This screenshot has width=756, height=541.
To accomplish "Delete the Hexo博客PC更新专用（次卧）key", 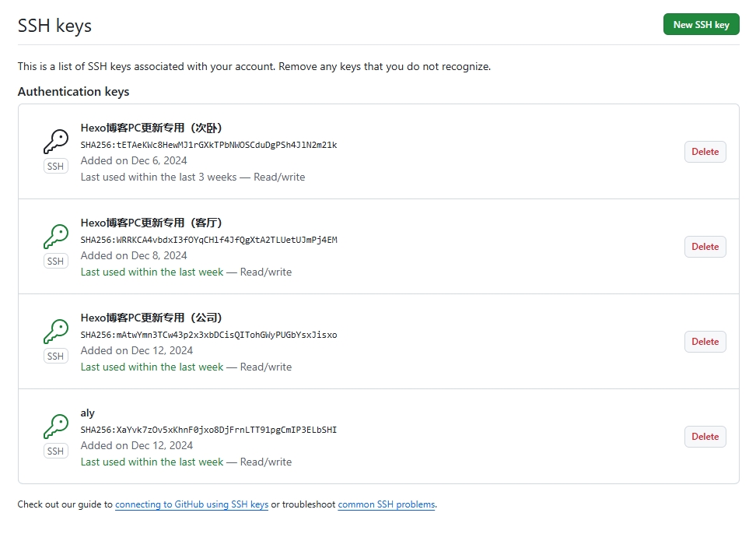I will pos(705,152).
